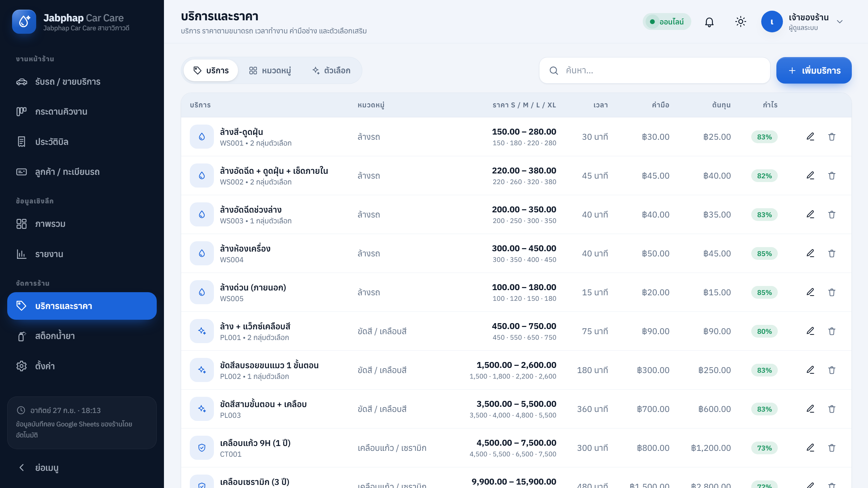This screenshot has width=868, height=488.
Task: Collapse sidebar with ย่อเมนู
Action: (x=82, y=468)
